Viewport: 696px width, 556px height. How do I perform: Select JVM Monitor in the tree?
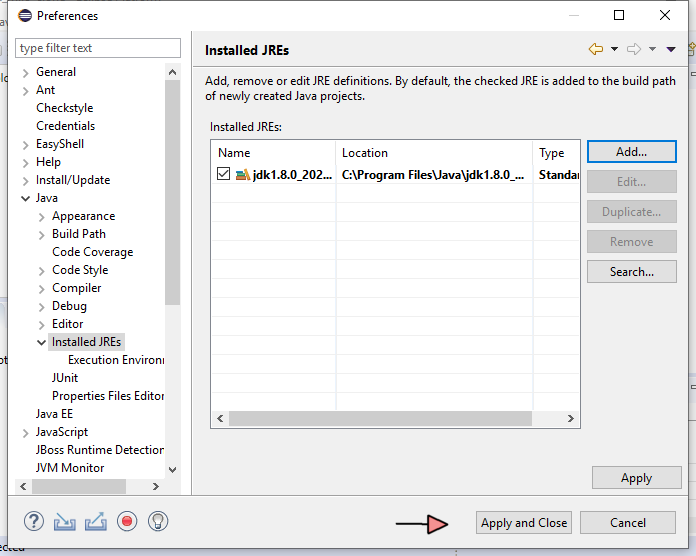[70, 468]
